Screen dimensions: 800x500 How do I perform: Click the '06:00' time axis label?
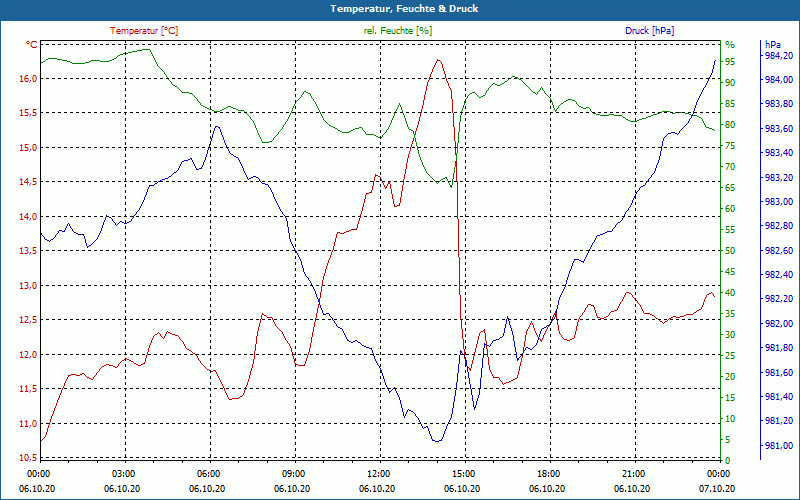point(207,473)
